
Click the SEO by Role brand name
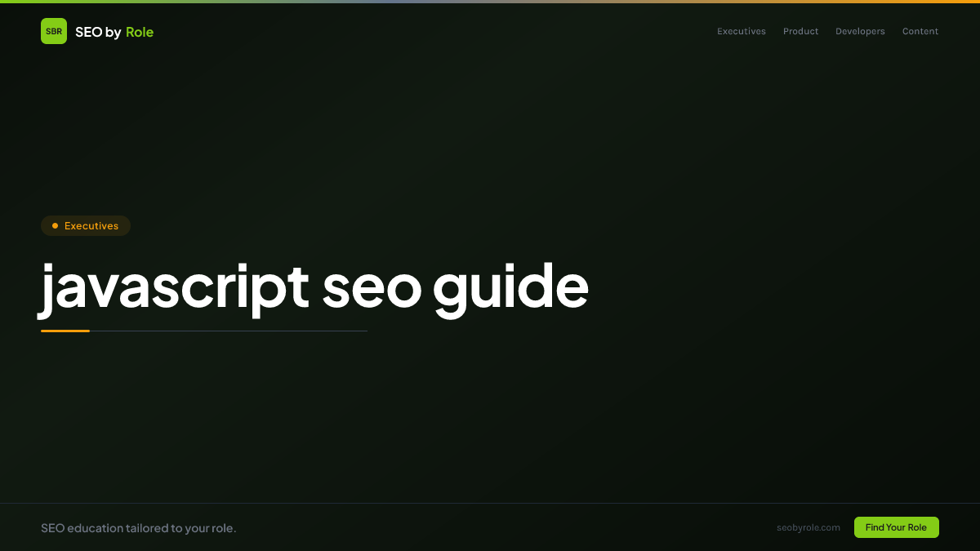(114, 32)
